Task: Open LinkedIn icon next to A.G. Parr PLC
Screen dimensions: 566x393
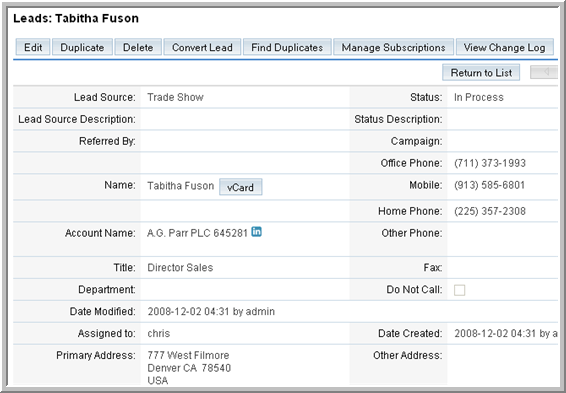Action: pos(256,232)
